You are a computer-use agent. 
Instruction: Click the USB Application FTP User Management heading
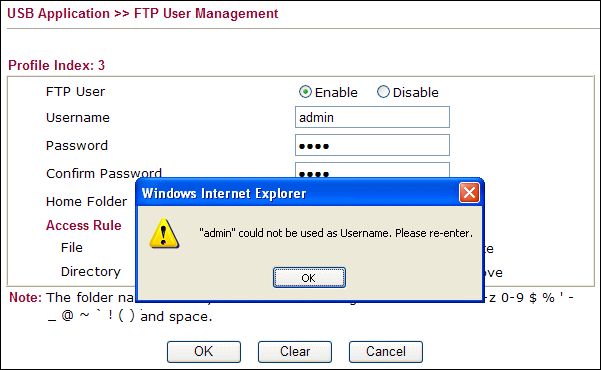(x=143, y=13)
